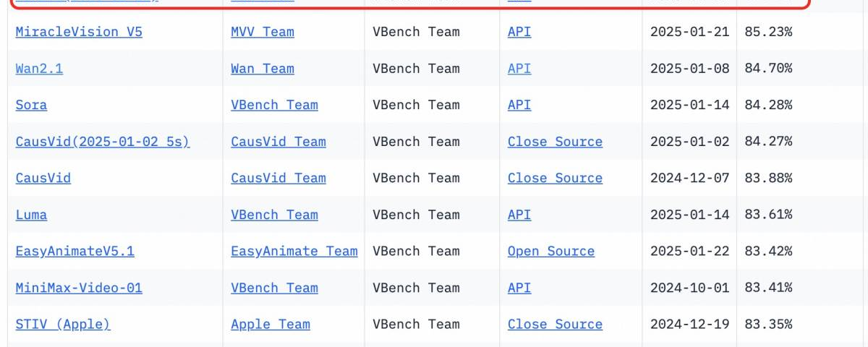The image size is (868, 347).
Task: Open the Luma model link
Action: point(31,215)
